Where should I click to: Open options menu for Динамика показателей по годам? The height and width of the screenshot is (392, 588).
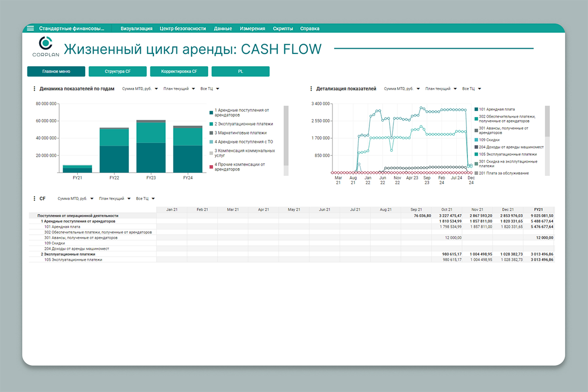34,89
